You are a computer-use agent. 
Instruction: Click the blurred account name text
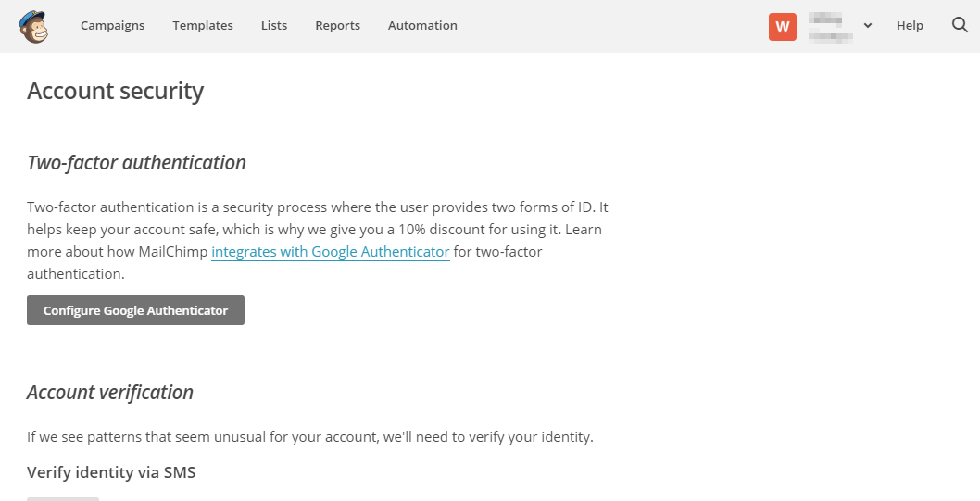(831, 27)
